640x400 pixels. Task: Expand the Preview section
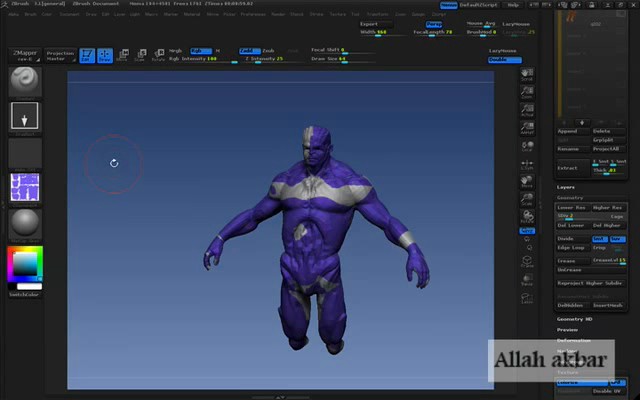click(567, 330)
